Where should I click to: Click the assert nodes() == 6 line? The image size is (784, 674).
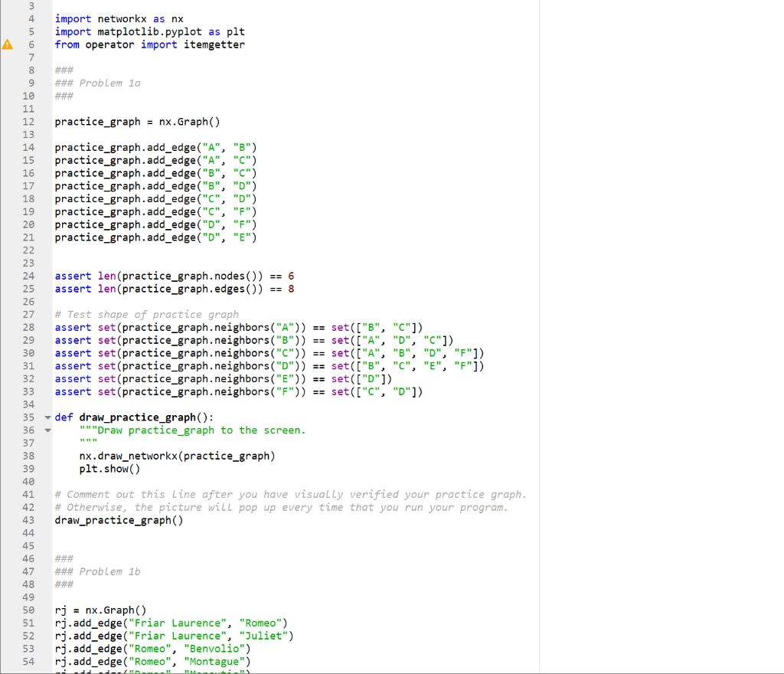click(174, 276)
